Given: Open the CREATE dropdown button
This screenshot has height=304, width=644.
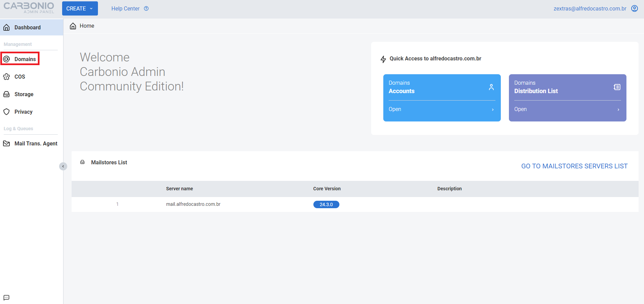Looking at the screenshot, I should point(80,8).
